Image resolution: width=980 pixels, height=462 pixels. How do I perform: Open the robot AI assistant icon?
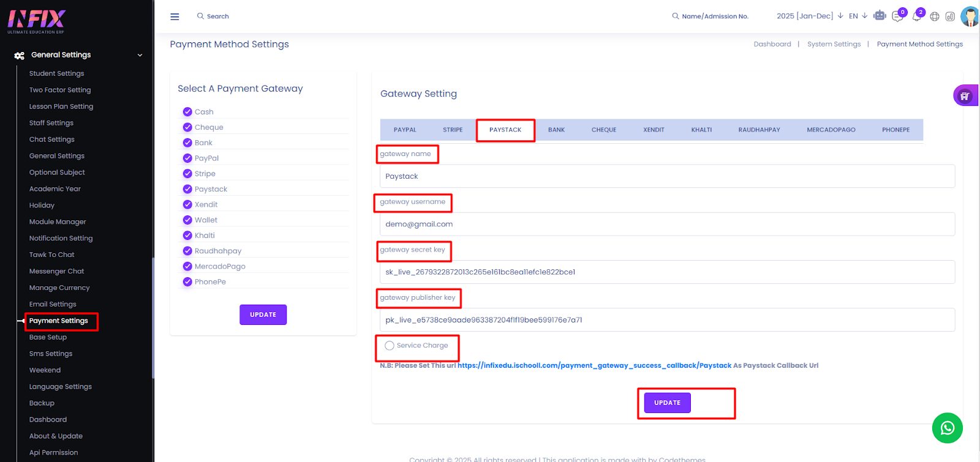coord(880,15)
